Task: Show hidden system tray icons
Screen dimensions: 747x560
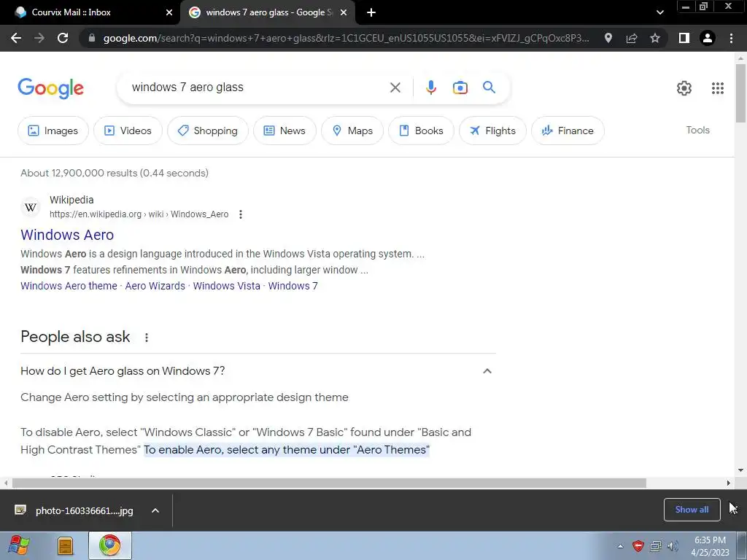Action: point(620,546)
